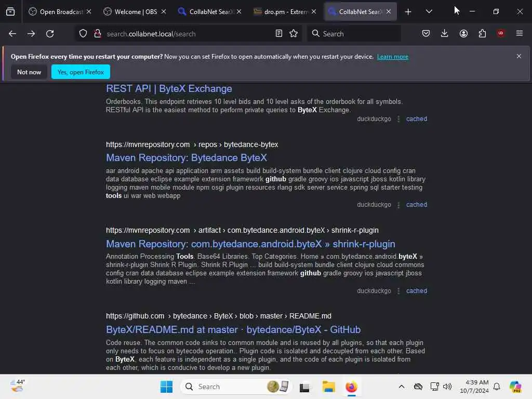The height and width of the screenshot is (399, 532).
Task: Open File Explorer from taskbar
Action: pyautogui.click(x=328, y=387)
